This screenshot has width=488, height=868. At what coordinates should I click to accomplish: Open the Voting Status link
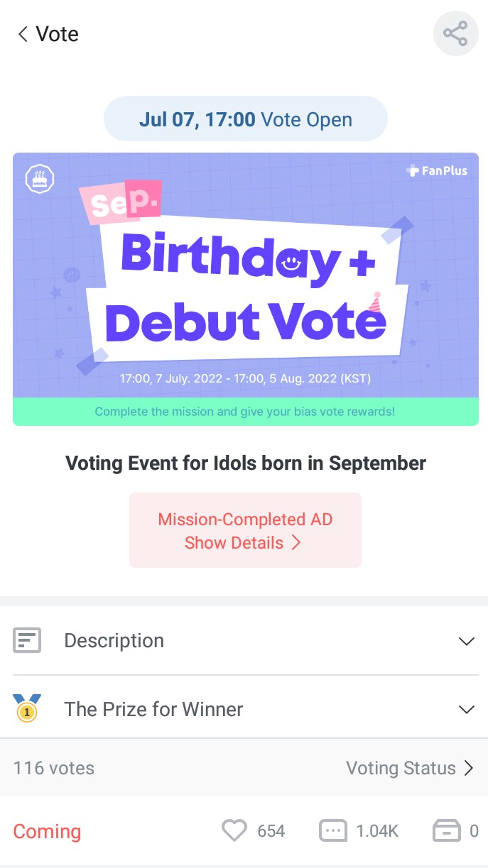pos(401,768)
